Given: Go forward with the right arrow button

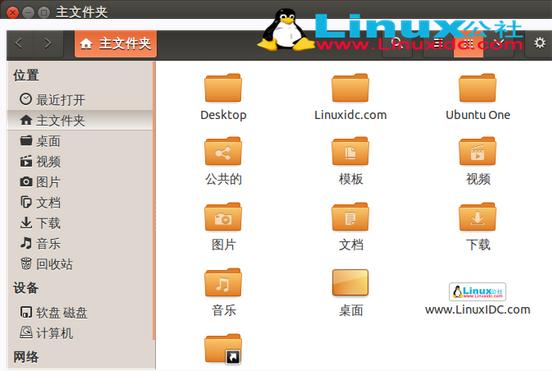Looking at the screenshot, I should (48, 44).
